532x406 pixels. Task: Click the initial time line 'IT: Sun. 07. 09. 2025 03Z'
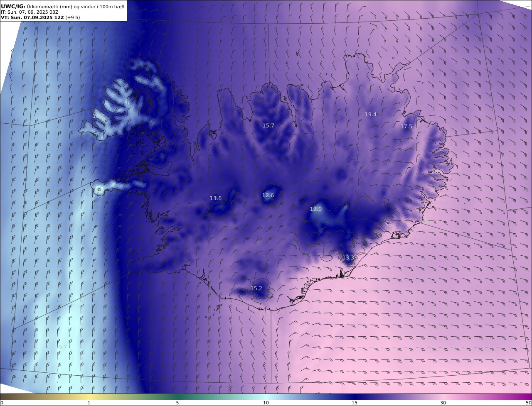30,12
